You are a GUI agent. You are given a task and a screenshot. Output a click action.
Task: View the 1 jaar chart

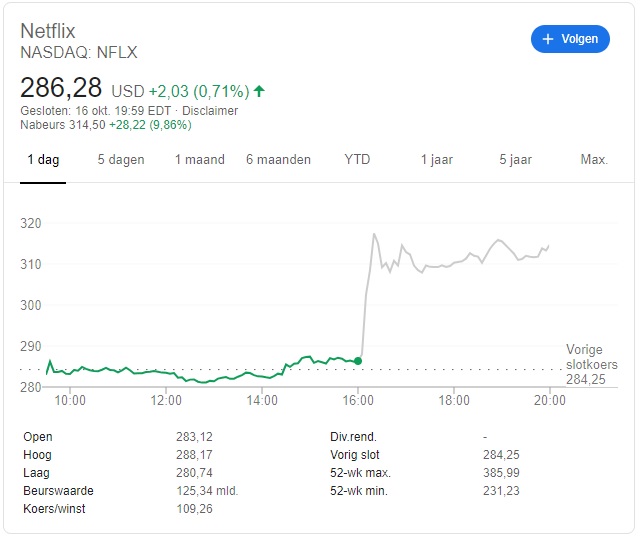point(437,159)
